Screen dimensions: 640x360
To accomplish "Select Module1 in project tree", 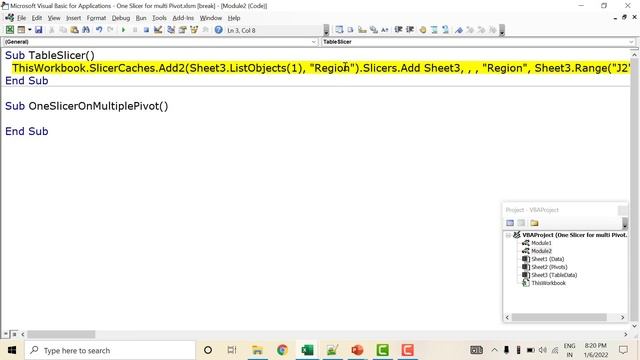I will pos(541,243).
